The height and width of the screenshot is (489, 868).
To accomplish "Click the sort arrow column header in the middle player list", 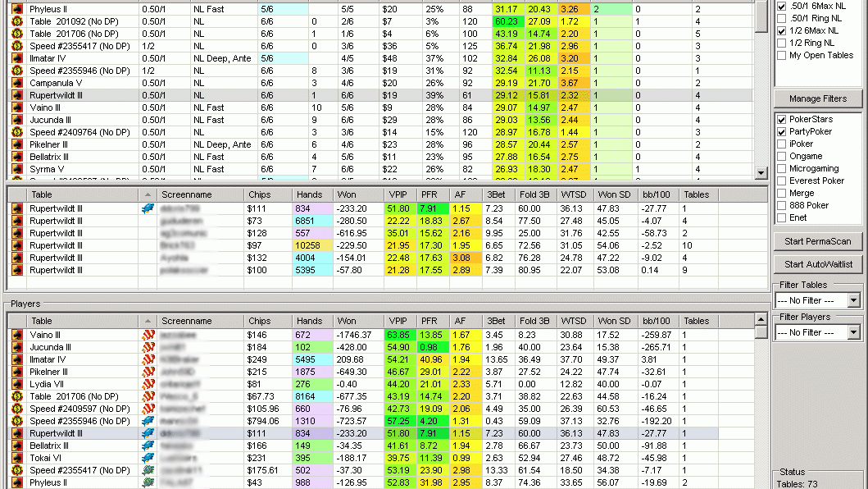I will coord(148,194).
